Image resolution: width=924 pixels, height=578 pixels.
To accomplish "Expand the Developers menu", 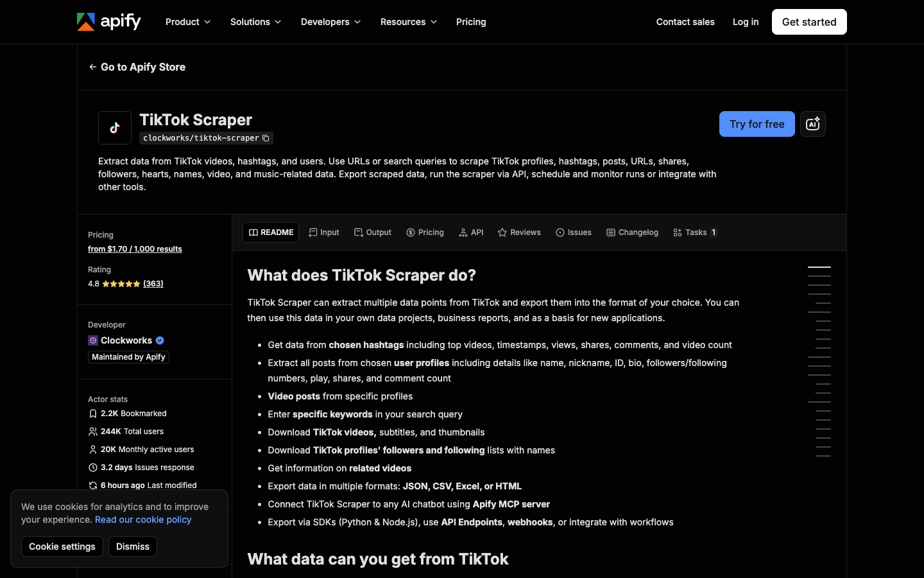I will point(331,22).
